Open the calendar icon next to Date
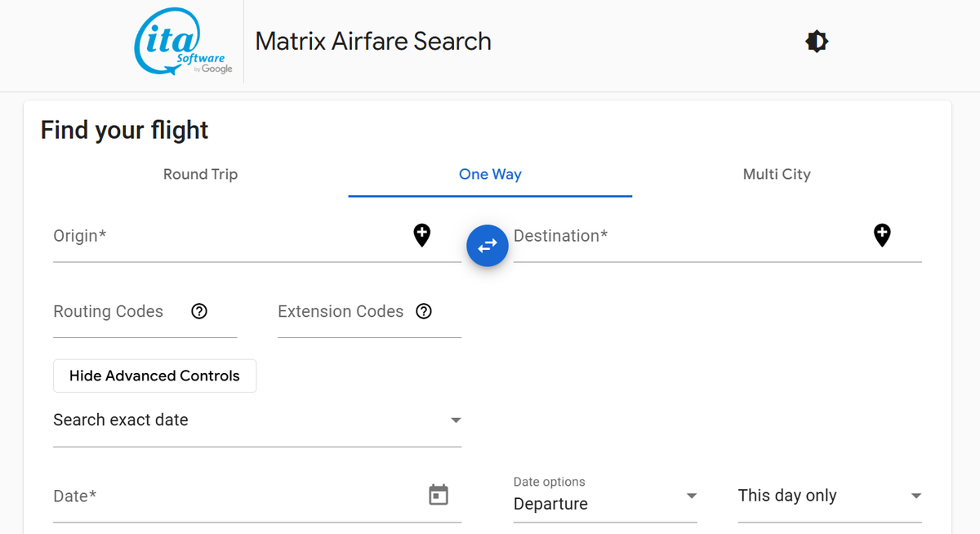 point(439,494)
